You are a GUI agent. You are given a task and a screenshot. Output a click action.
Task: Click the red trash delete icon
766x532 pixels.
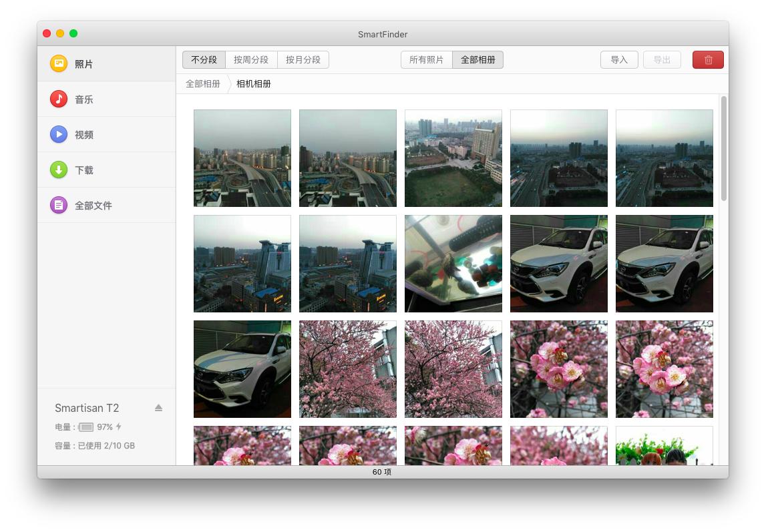click(708, 59)
